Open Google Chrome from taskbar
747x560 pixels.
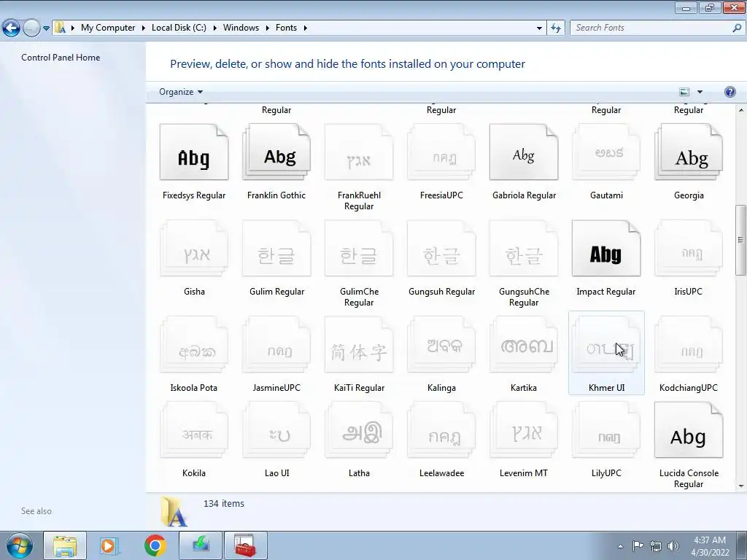tap(155, 545)
